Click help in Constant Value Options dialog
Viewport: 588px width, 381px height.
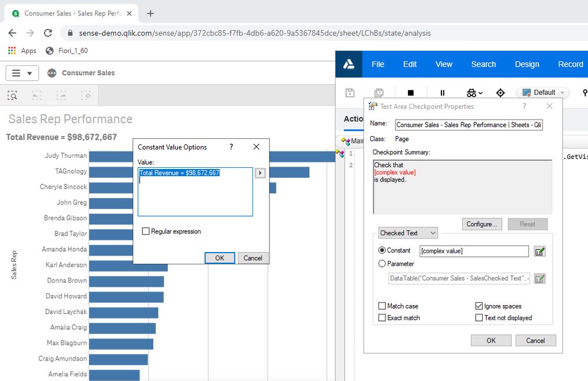pyautogui.click(x=231, y=147)
